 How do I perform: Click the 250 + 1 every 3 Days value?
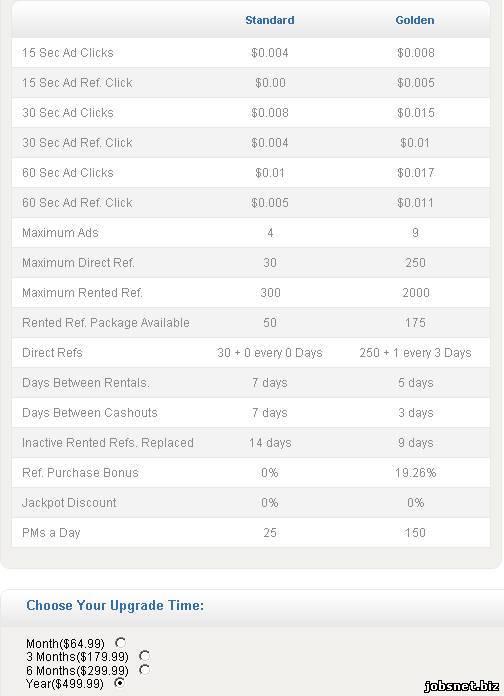coord(415,353)
